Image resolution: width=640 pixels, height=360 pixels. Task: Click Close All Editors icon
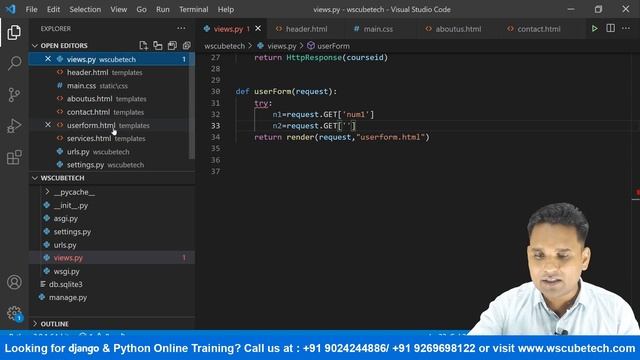187,45
